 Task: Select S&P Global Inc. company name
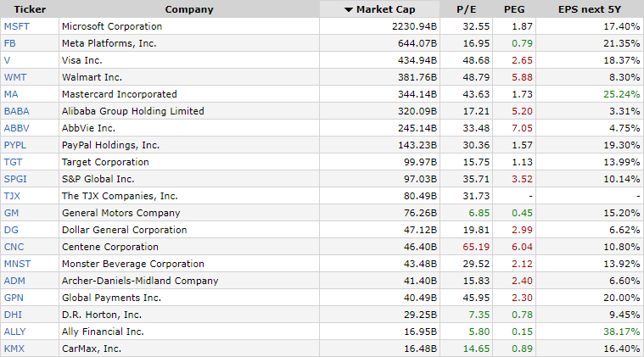click(98, 179)
